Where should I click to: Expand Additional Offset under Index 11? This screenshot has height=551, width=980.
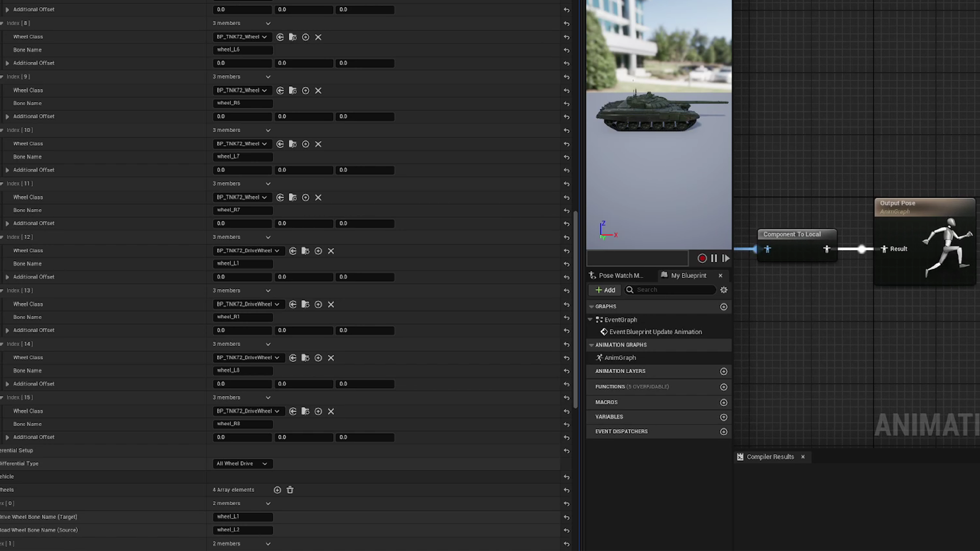click(7, 223)
